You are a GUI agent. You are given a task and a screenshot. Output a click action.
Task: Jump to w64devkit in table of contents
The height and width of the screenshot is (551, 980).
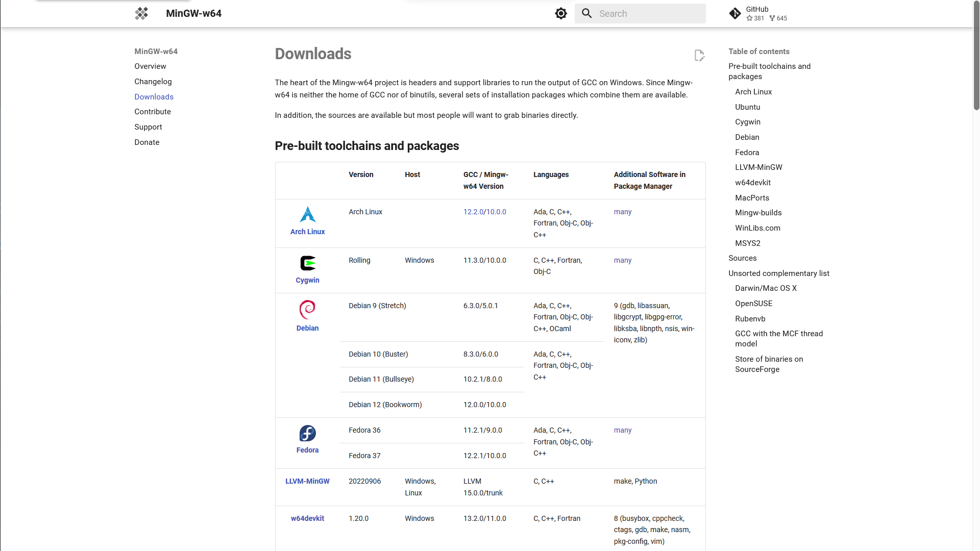753,183
